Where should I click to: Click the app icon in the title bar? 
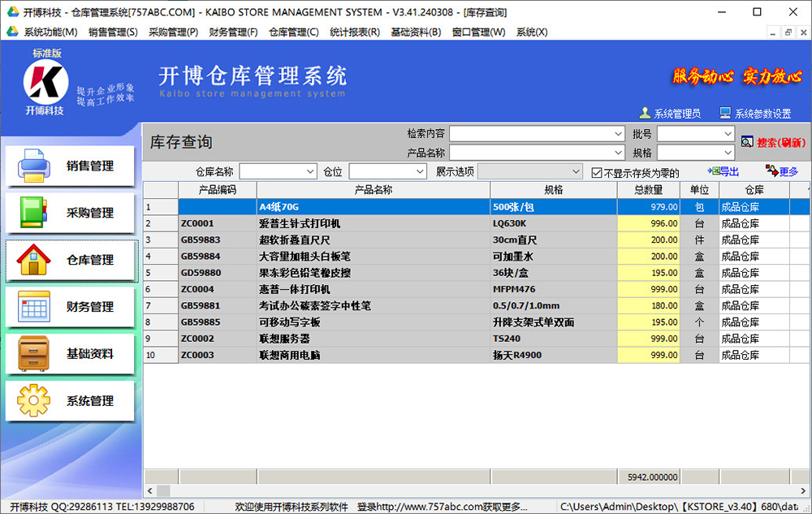pos(12,11)
